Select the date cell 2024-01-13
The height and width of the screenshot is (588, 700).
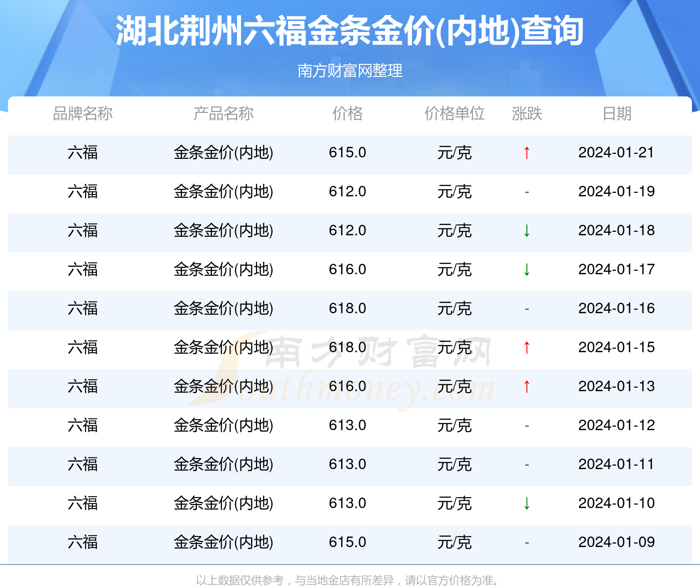(x=616, y=386)
